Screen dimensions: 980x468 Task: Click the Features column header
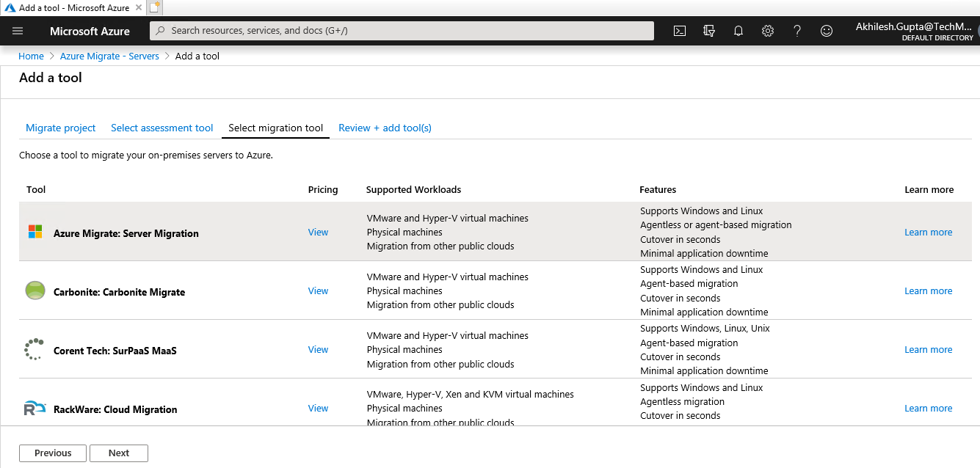658,189
